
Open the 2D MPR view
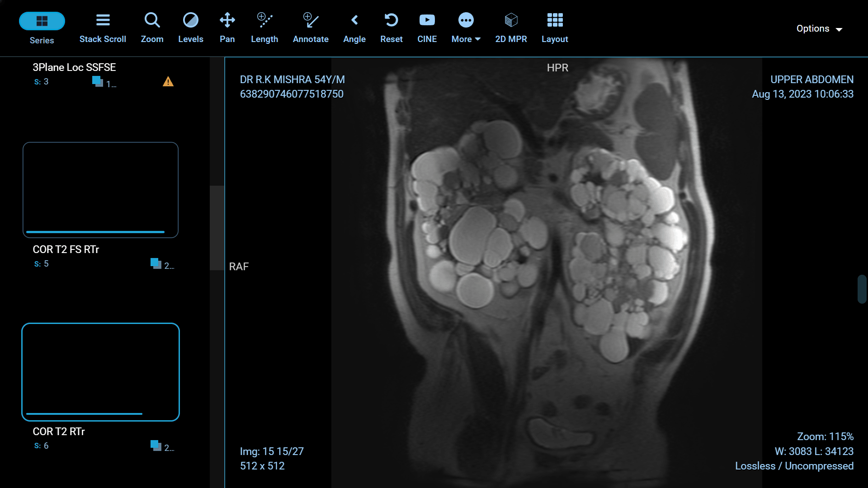tap(511, 27)
